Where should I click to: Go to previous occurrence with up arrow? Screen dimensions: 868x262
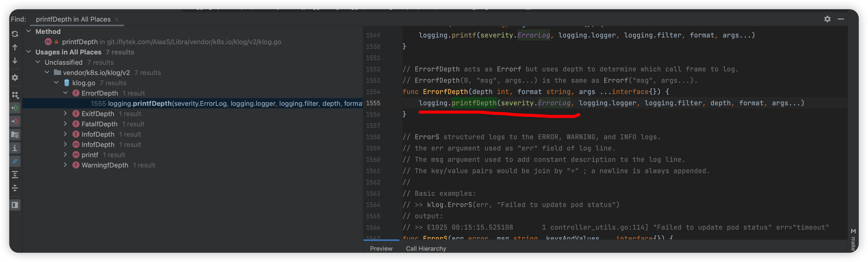click(x=15, y=47)
